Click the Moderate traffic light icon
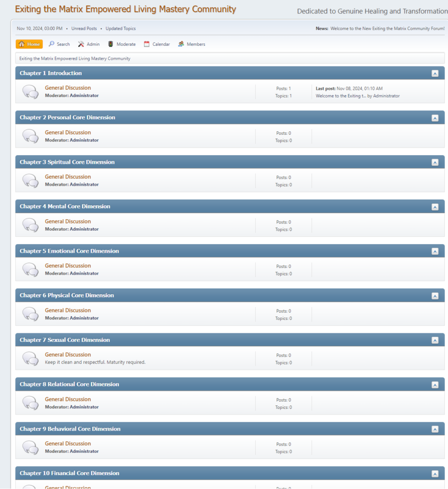Screen dimensions: 448x489 point(111,44)
